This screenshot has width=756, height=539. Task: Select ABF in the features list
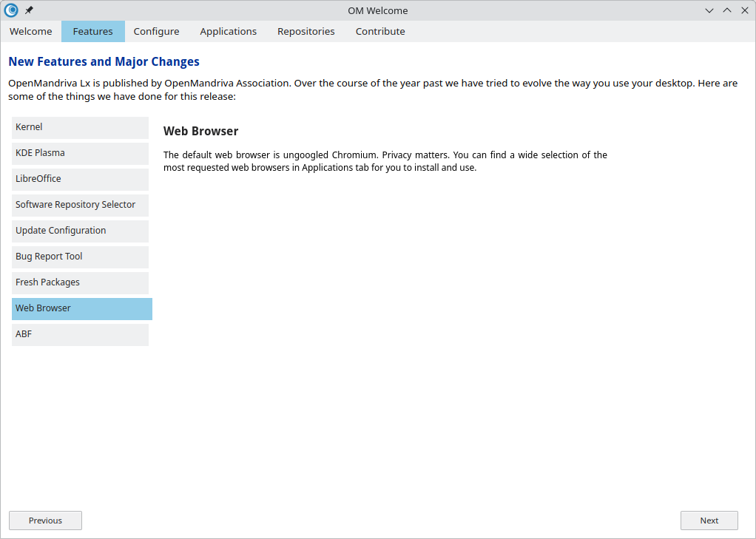coord(80,335)
